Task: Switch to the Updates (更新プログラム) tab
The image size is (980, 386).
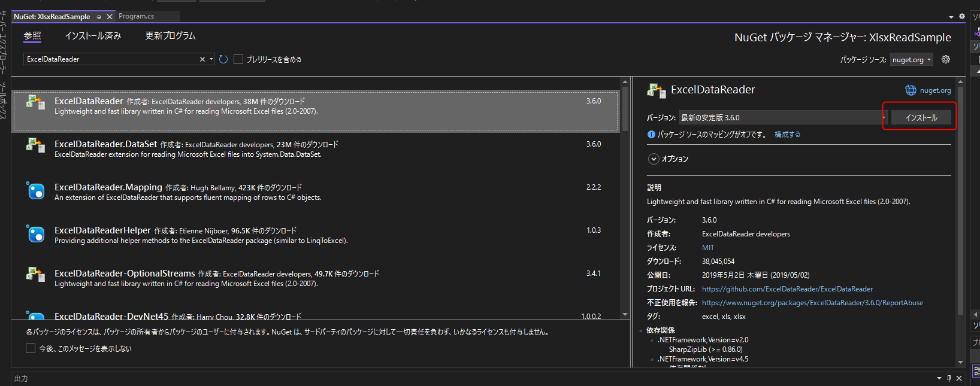Action: click(170, 36)
